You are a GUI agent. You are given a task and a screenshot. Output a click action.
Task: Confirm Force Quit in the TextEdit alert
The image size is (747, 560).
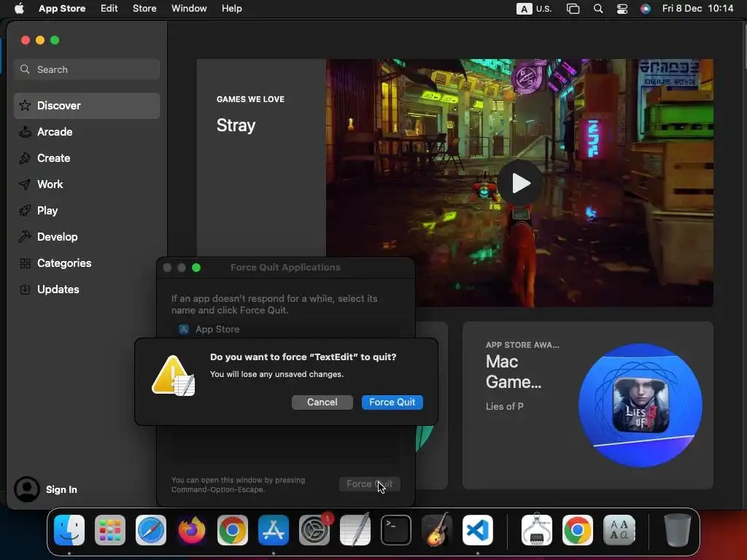click(392, 402)
